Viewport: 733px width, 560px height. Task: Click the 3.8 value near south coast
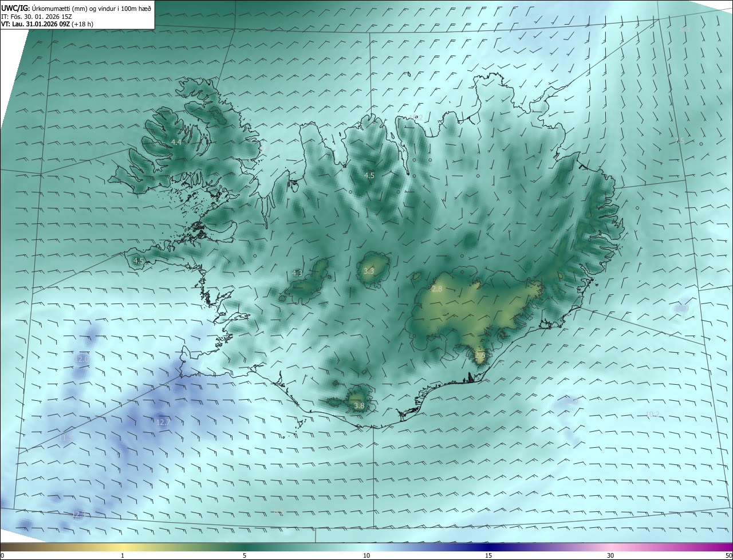pos(359,405)
